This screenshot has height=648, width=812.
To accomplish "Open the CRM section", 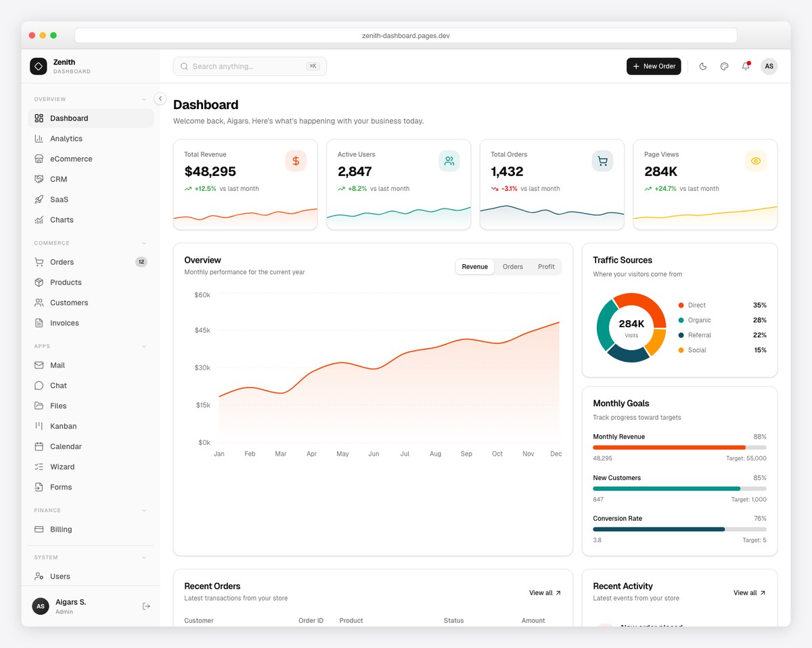I will (58, 179).
